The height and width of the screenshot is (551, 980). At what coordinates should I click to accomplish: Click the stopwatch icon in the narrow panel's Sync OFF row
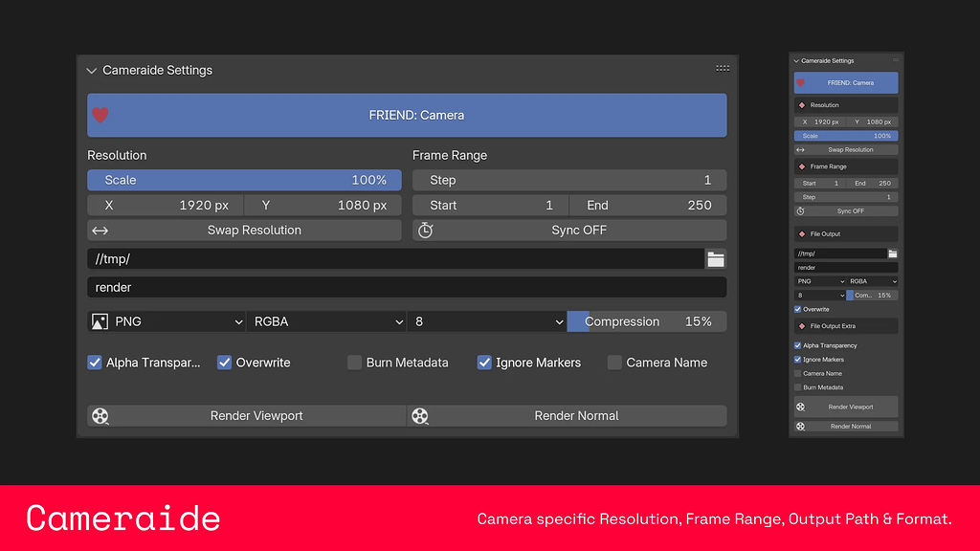[x=801, y=211]
